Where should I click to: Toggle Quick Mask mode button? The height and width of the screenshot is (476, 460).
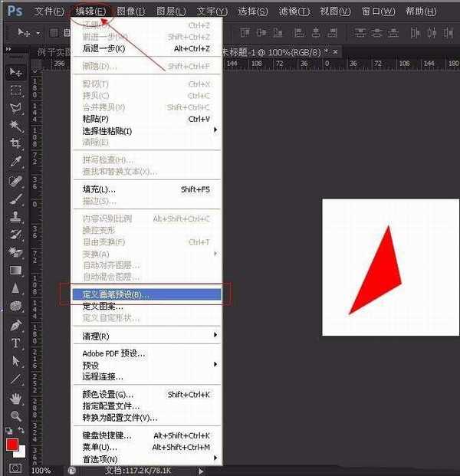point(15,467)
